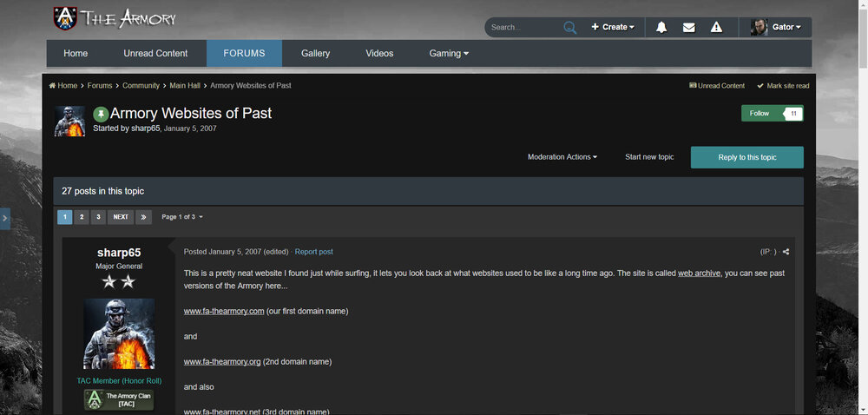Click the share icon on sharp65's post
Screen dimensions: 868x415
click(x=786, y=252)
